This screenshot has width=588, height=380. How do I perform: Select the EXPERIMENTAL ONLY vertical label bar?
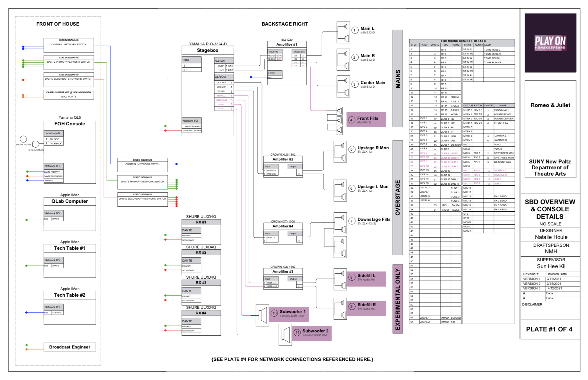[x=398, y=299]
